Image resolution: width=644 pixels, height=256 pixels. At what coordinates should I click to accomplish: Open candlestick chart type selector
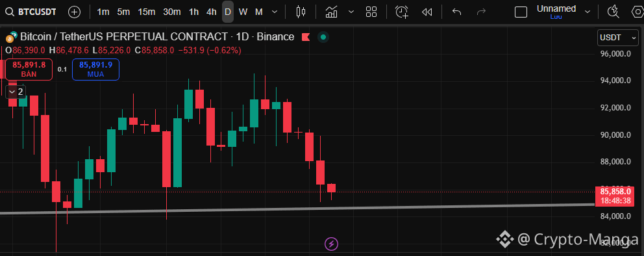(x=301, y=12)
